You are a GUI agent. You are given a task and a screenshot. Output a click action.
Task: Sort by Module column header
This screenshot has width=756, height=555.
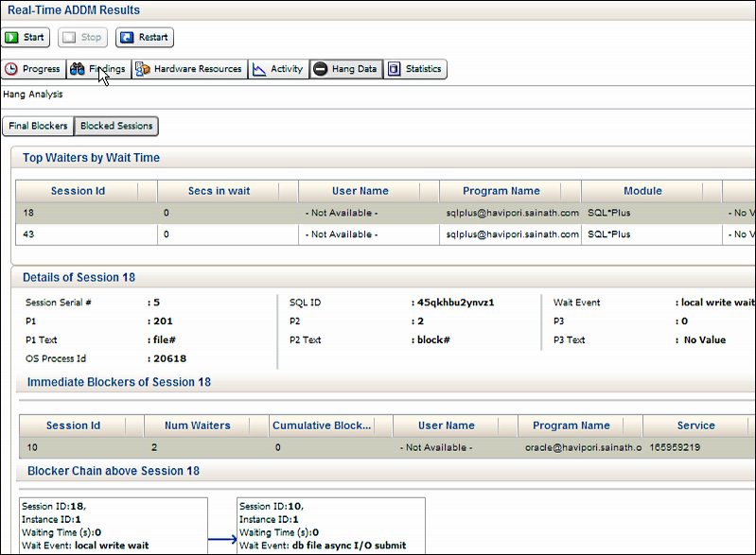pyautogui.click(x=651, y=191)
